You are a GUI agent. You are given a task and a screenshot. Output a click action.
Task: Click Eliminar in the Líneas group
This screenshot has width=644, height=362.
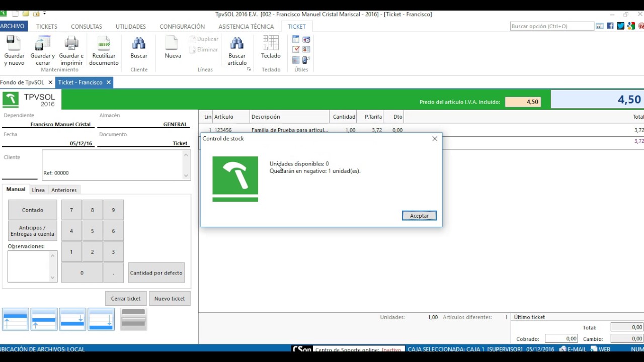[204, 50]
